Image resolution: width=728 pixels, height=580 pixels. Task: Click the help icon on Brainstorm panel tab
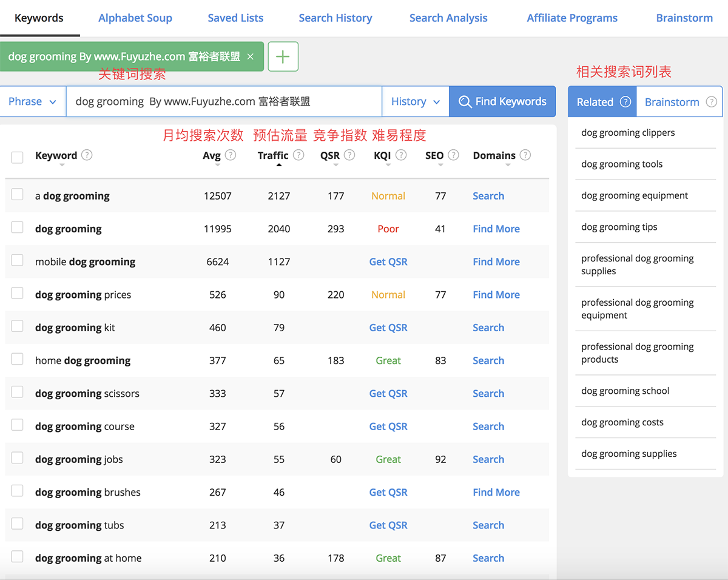712,102
